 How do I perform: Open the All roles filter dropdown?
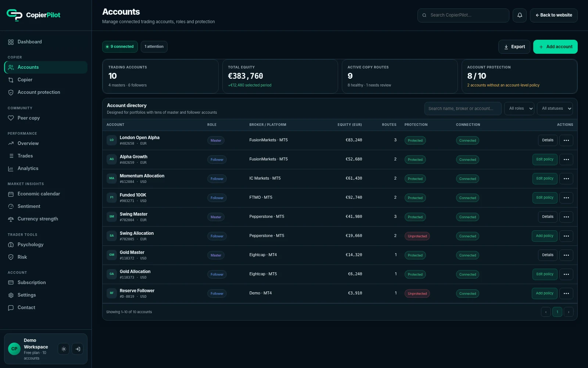tap(519, 109)
